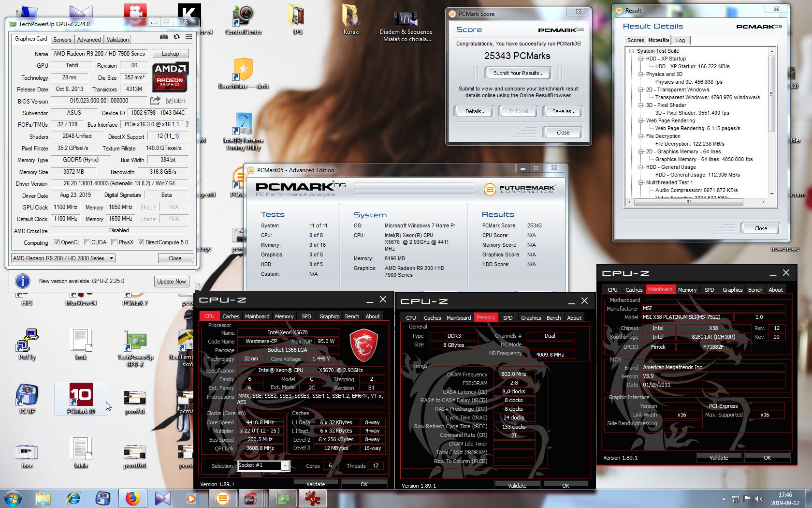Click the GPU-Z screenshot camera icon
This screenshot has width=812, height=508.
[164, 37]
